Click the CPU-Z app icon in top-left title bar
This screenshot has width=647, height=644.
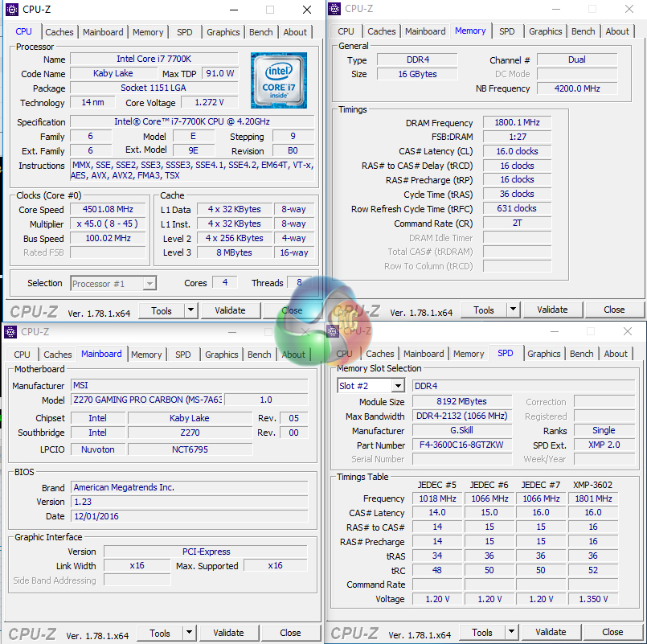tap(10, 10)
